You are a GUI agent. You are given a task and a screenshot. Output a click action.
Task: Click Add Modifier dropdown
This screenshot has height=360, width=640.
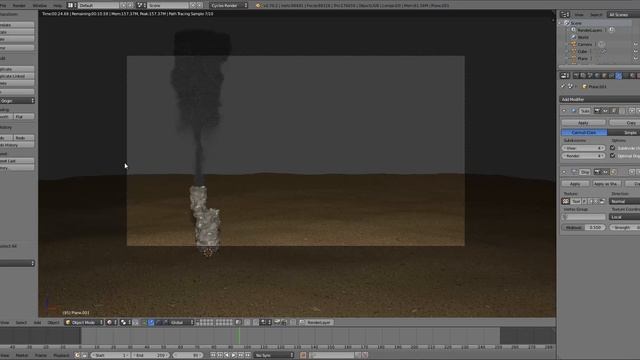600,99
